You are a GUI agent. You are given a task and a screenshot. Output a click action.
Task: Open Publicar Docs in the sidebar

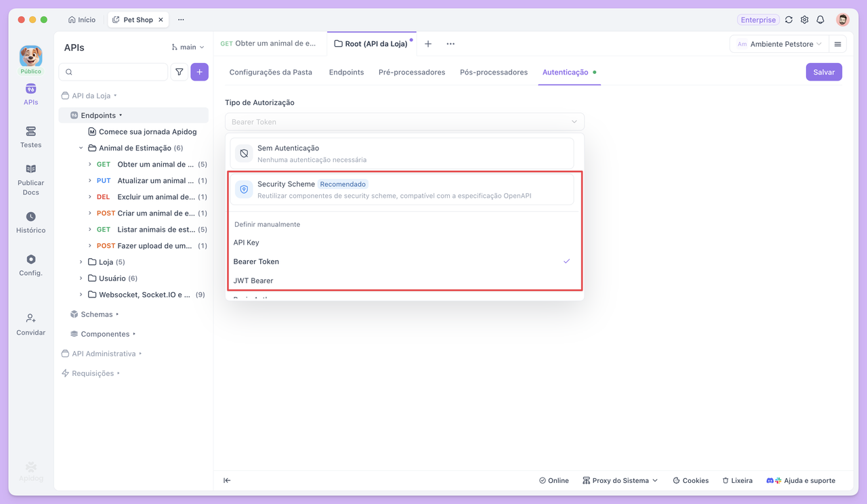pyautogui.click(x=30, y=180)
